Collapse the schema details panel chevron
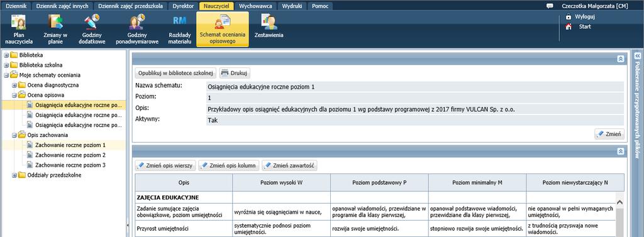The height and width of the screenshot is (237, 644). 621,58
